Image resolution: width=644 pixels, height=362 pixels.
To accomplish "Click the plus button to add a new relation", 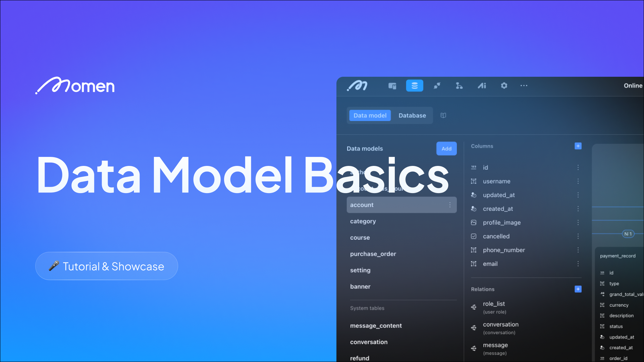I will [578, 289].
